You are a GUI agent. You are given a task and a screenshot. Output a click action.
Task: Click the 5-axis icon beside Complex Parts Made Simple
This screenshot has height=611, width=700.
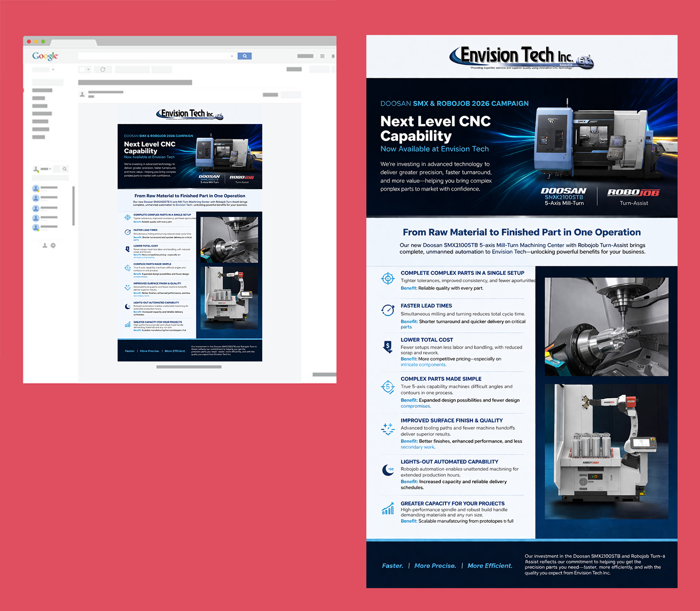pos(388,387)
